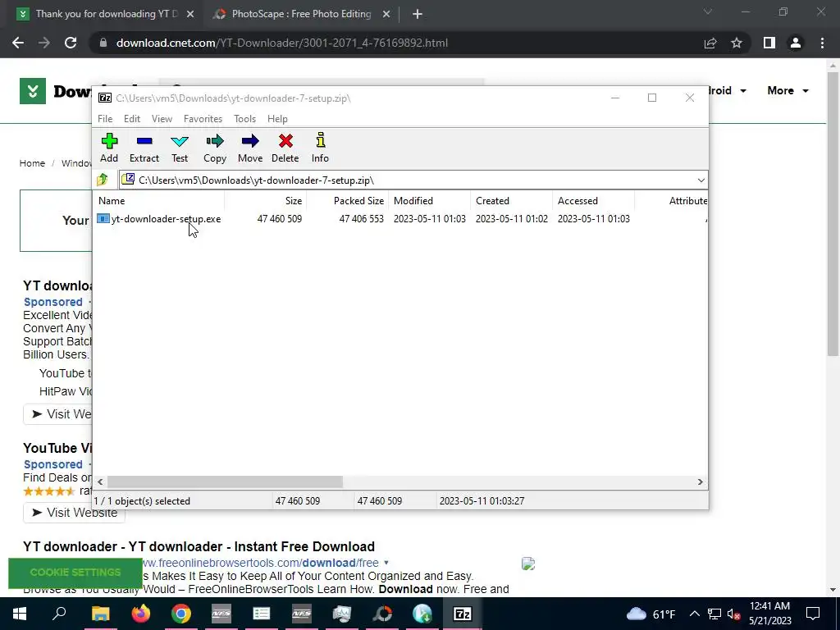Viewport: 840px width, 630px height.
Task: Expand the More dropdown on CNET page
Action: (x=787, y=90)
